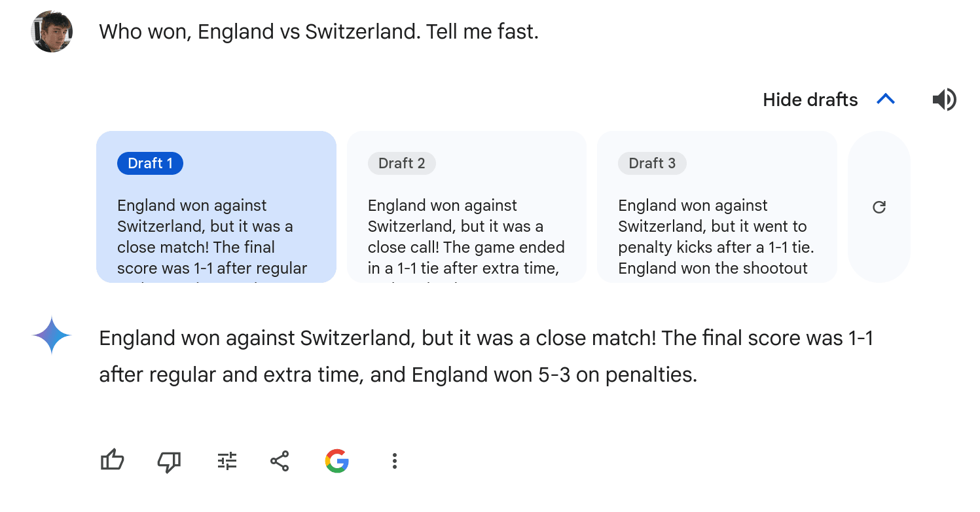The height and width of the screenshot is (512, 980).
Task: Click the Gemini sparkle star icon
Action: [x=52, y=335]
